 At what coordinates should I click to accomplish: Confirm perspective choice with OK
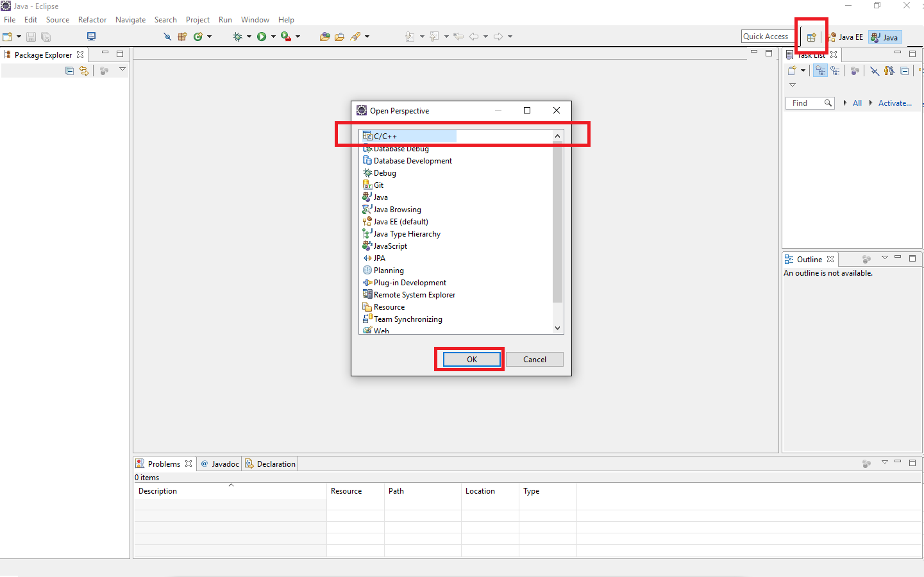click(x=471, y=359)
